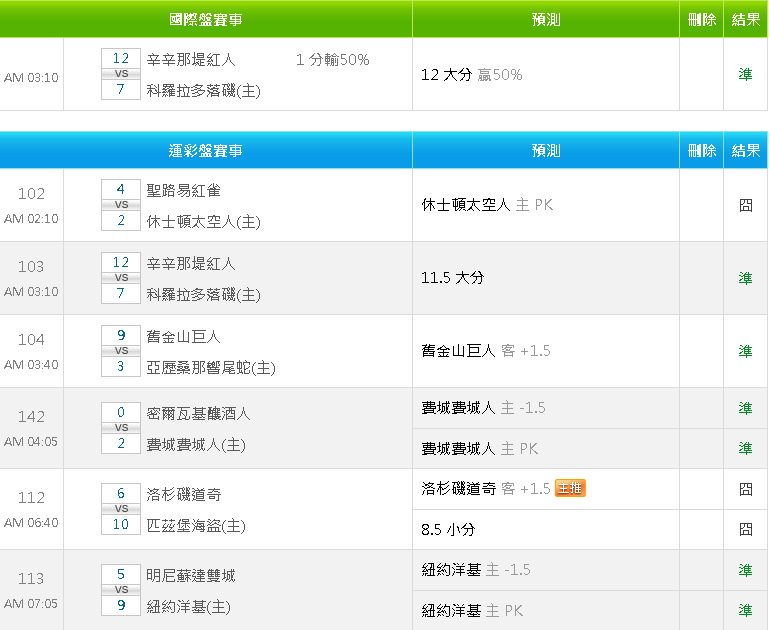Click 舊金山巨人 team in game 104
Screen dimensions: 769x630
click(x=183, y=336)
